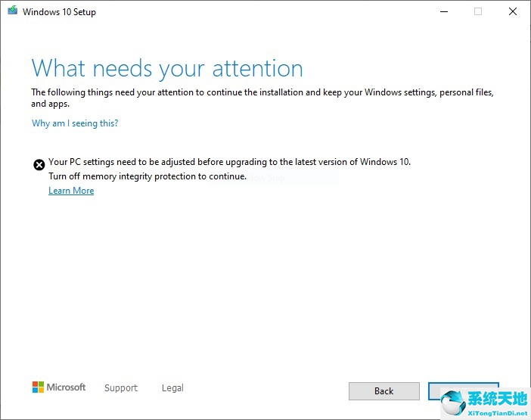Viewport: 531px width, 420px height.
Task: Click 'Your PC settings need to be adjusted' message
Action: tap(229, 162)
